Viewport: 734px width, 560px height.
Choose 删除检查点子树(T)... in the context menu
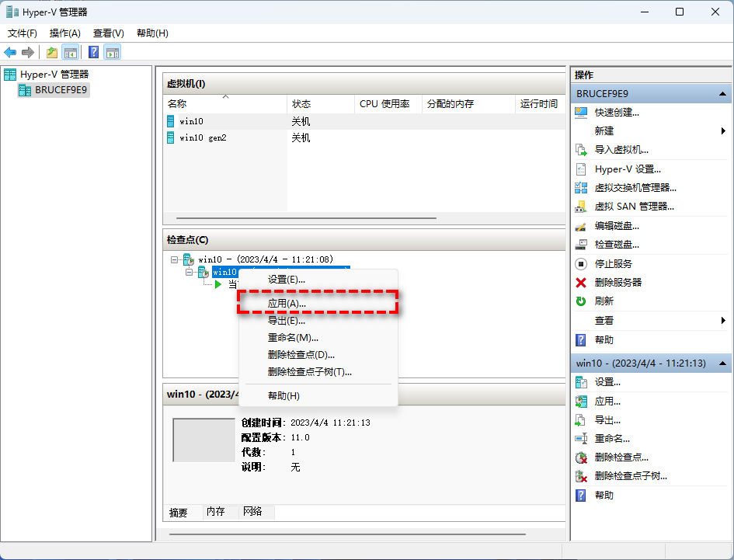(318, 372)
